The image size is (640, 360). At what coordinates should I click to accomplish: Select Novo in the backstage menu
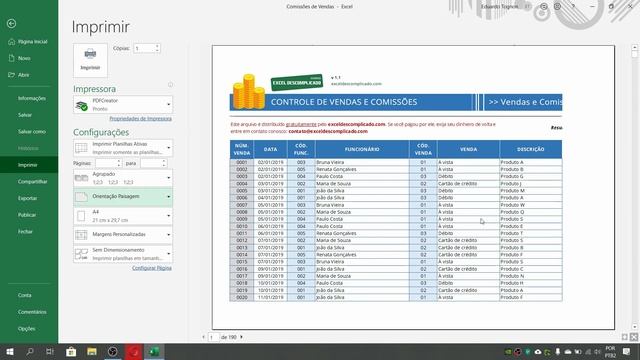point(29,58)
